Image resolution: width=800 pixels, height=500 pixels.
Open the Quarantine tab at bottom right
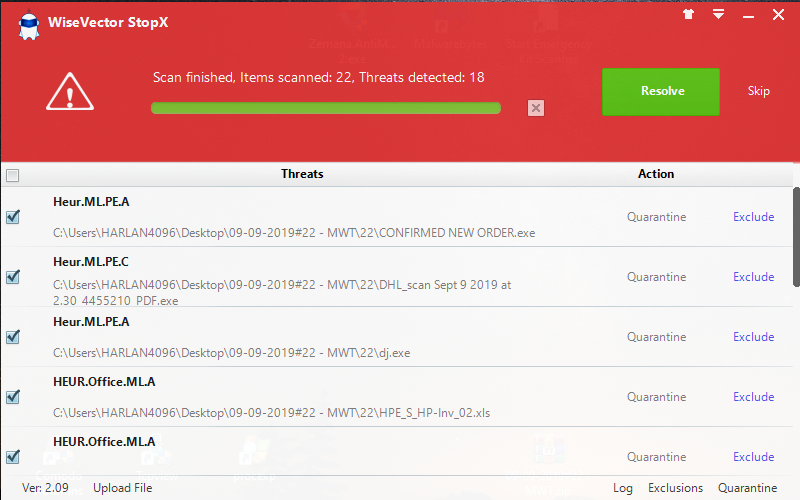[x=747, y=488]
